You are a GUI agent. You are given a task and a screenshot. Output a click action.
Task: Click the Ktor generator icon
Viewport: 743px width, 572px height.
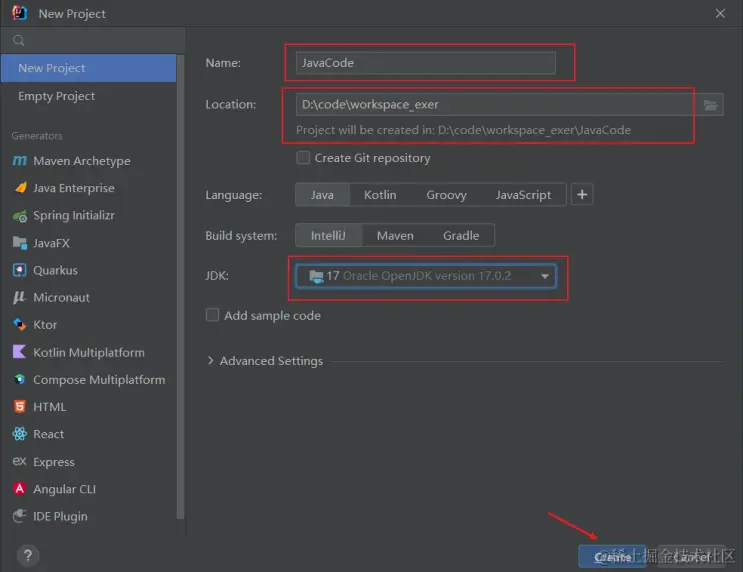click(19, 325)
